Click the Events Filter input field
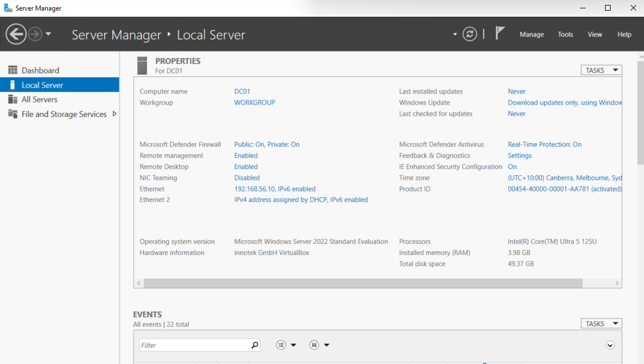This screenshot has width=644, height=364. (200, 345)
